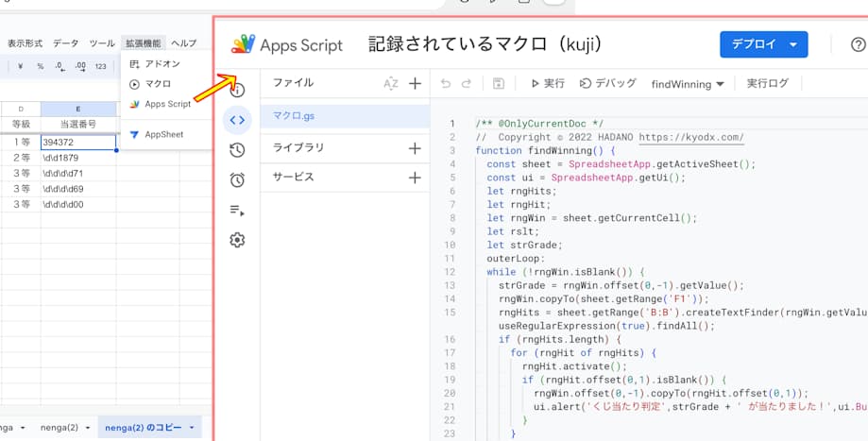This screenshot has height=441, width=868.
Task: Open the ツール menu
Action: point(102,43)
